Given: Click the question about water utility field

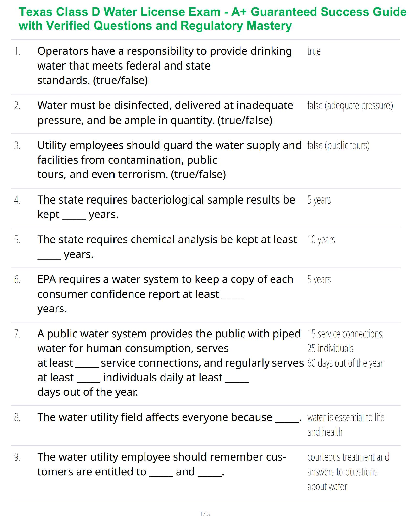Looking at the screenshot, I should [169, 417].
